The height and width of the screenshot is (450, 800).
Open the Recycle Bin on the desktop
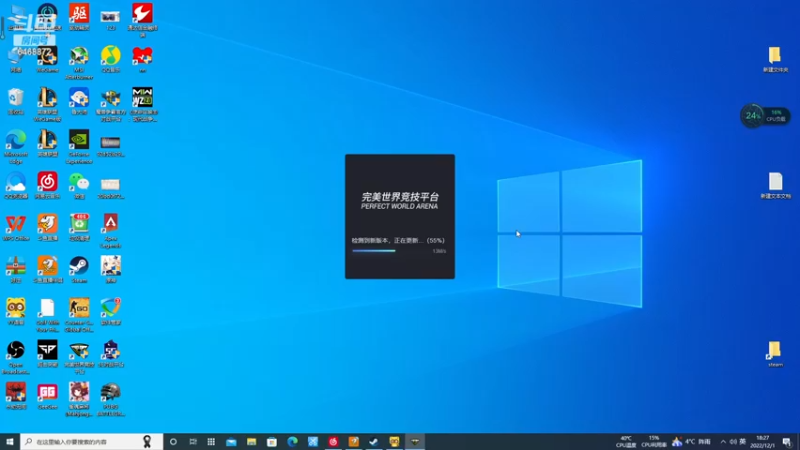click(x=16, y=101)
